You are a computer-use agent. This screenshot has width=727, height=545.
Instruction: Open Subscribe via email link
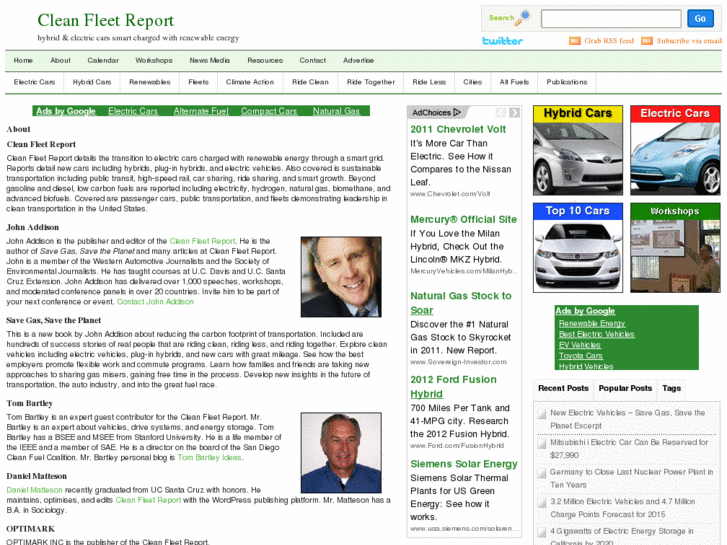point(689,41)
